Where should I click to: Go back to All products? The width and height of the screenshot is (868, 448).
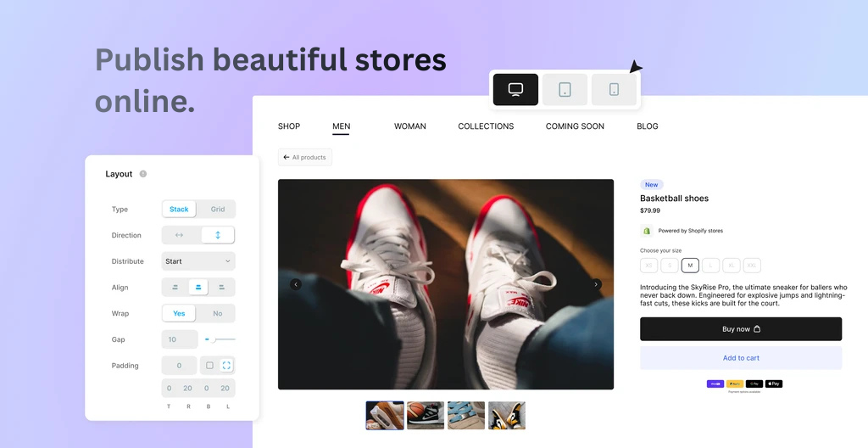[x=305, y=158]
